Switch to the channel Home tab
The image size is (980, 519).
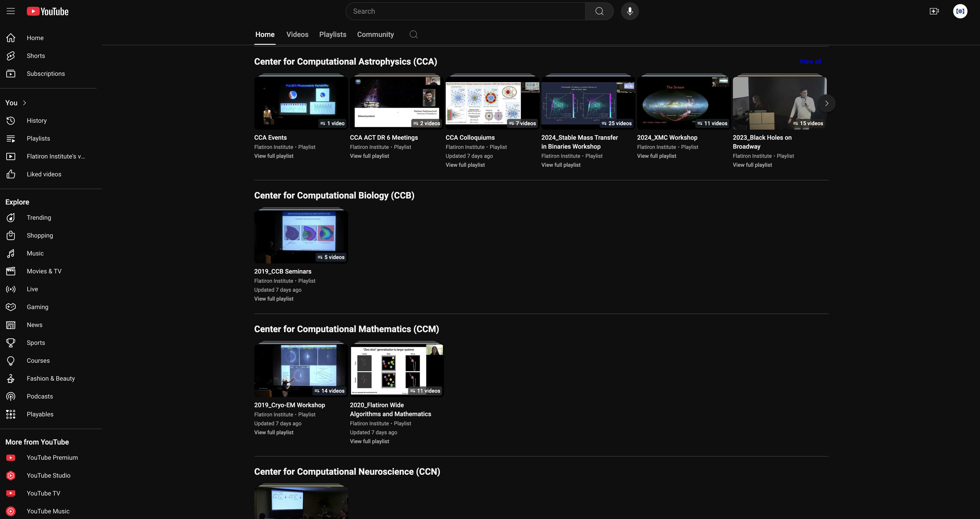265,34
